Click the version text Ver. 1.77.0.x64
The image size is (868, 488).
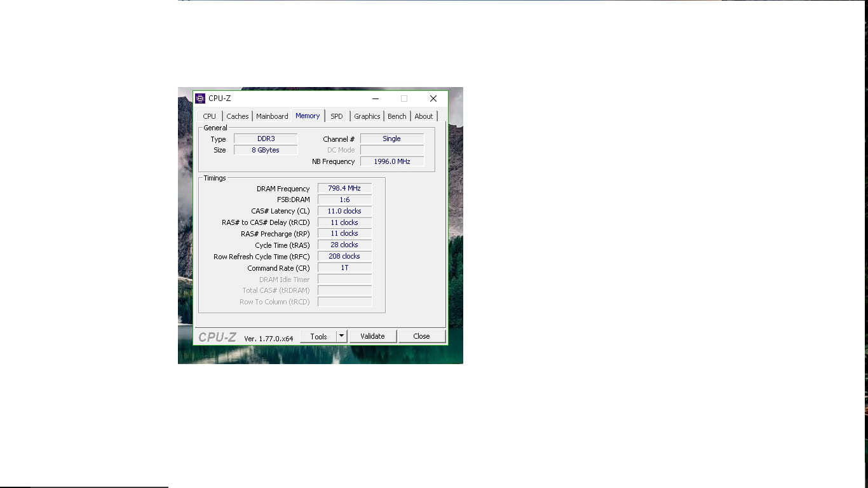[x=269, y=339]
